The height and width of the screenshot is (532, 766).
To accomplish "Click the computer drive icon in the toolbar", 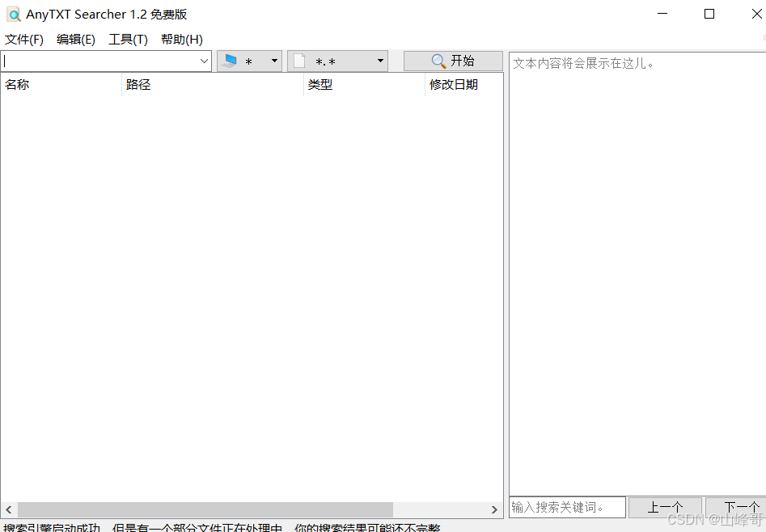I will 230,61.
